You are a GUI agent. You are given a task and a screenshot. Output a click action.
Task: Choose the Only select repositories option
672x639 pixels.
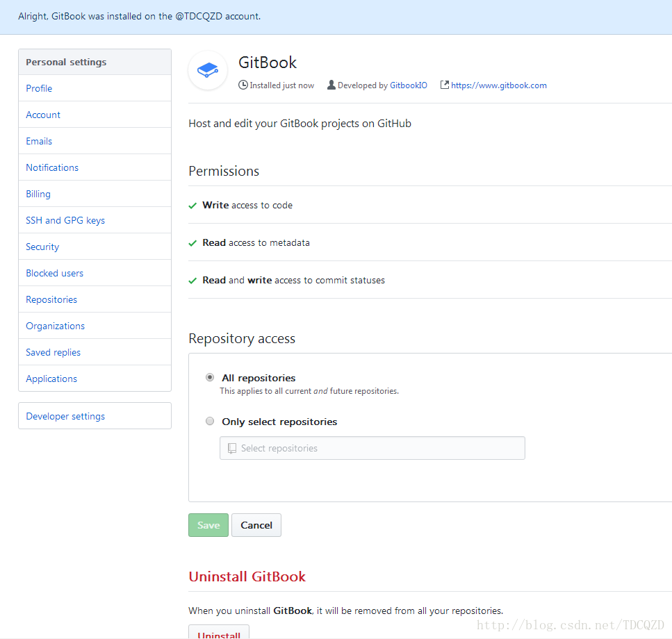pos(210,421)
